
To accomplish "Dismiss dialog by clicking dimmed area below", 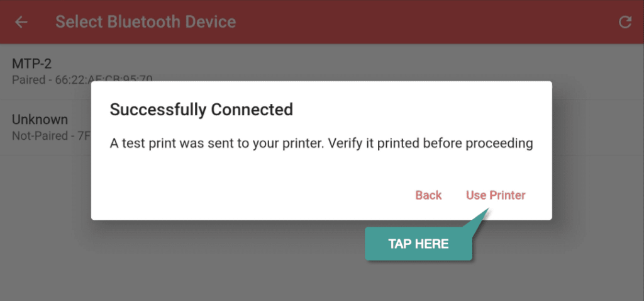I will (x=206, y=263).
